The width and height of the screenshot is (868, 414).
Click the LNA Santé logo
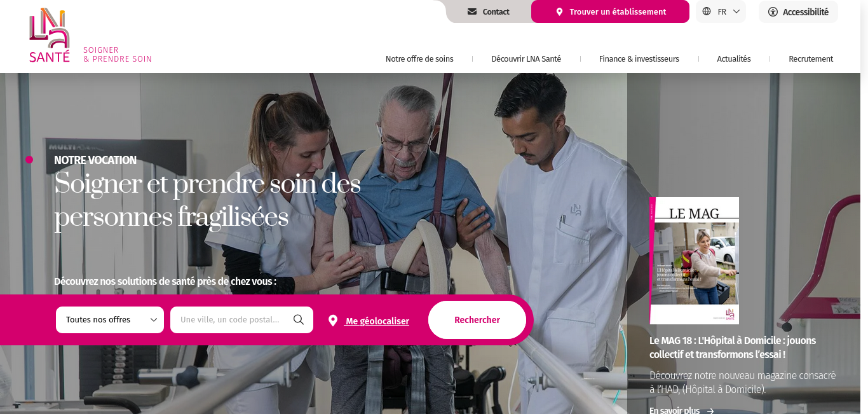(50, 35)
